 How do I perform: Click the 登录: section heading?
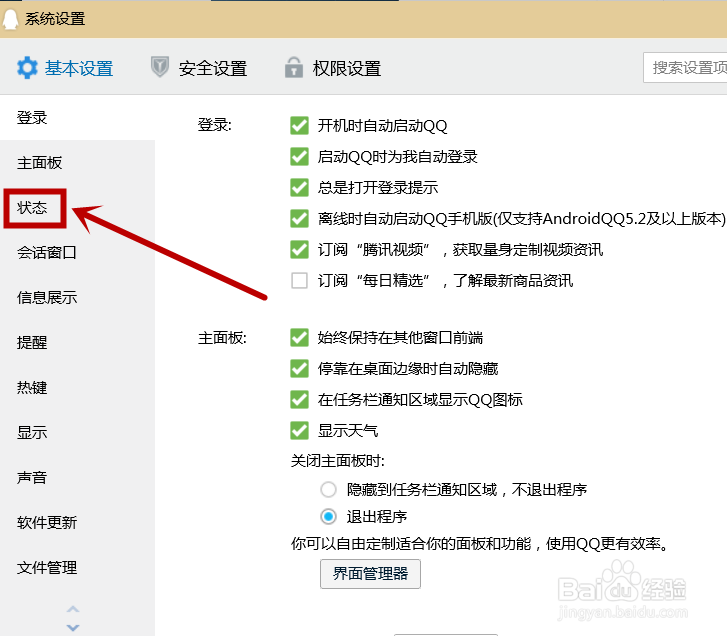pos(214,125)
